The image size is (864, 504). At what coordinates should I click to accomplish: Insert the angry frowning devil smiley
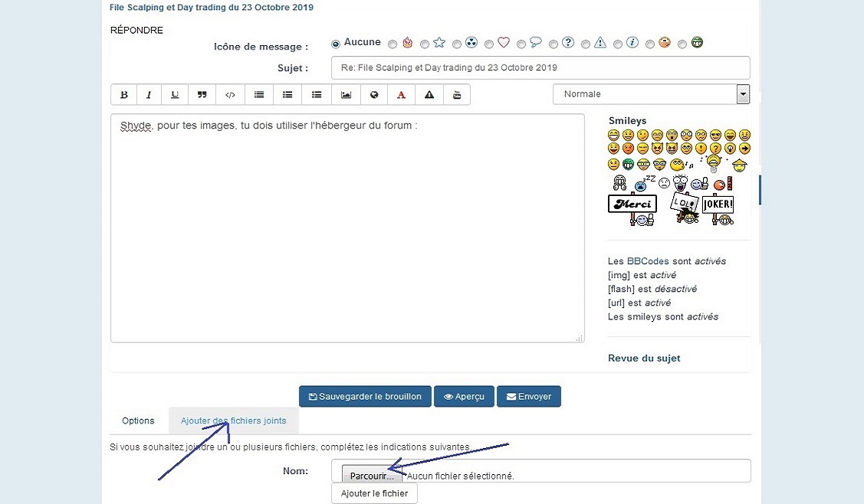tap(657, 148)
